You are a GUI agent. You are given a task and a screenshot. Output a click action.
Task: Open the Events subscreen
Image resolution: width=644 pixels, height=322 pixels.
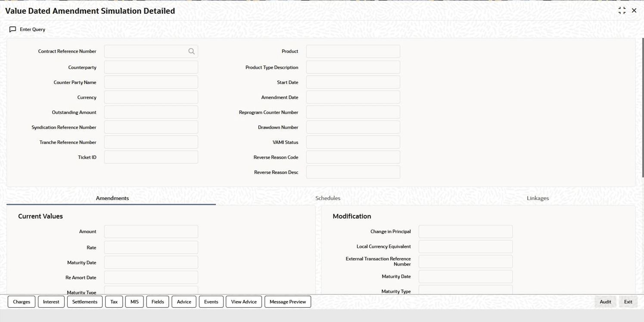[211, 302]
